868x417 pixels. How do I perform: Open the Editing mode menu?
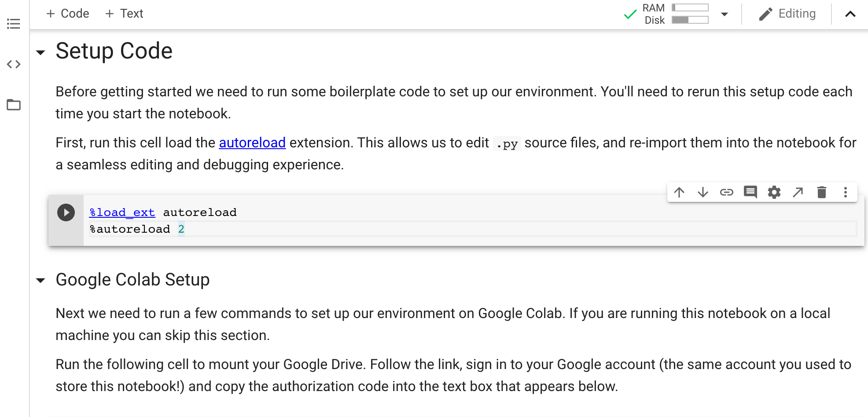(x=787, y=14)
